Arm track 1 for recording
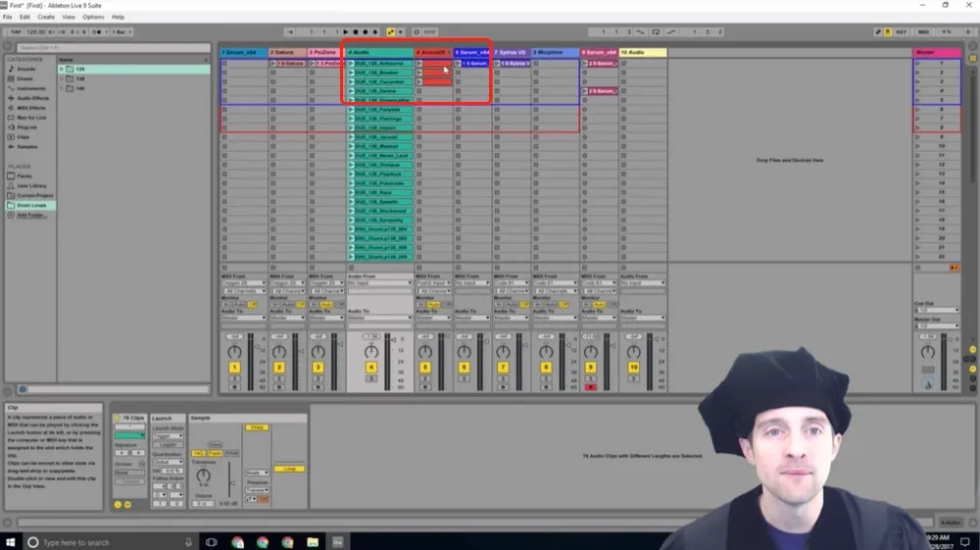The width and height of the screenshot is (980, 550). [234, 387]
